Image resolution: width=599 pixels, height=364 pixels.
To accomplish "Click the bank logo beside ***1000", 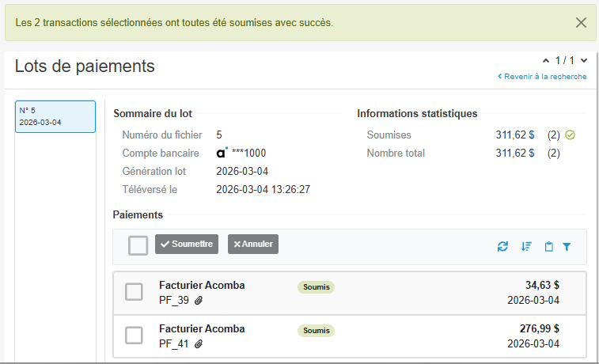I will point(222,153).
